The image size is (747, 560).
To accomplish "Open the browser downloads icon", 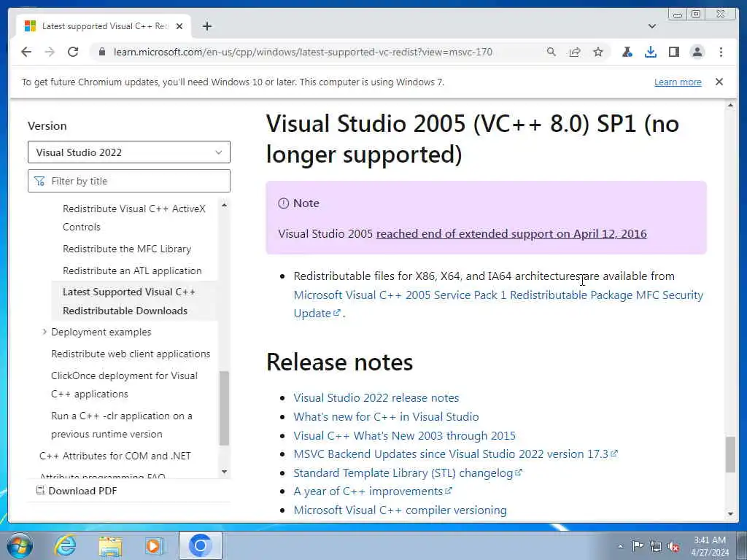I will (650, 52).
